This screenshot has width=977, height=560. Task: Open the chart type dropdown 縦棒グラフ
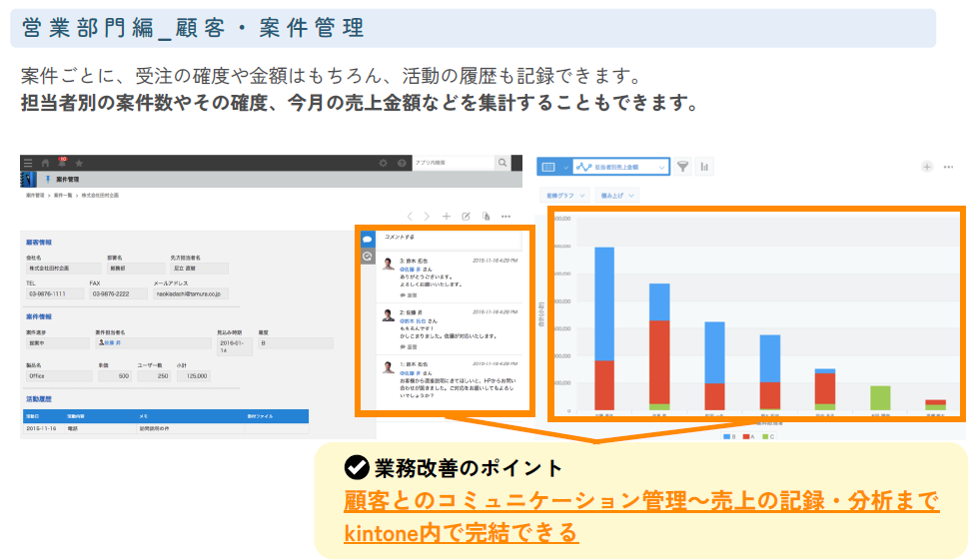pyautogui.click(x=565, y=196)
